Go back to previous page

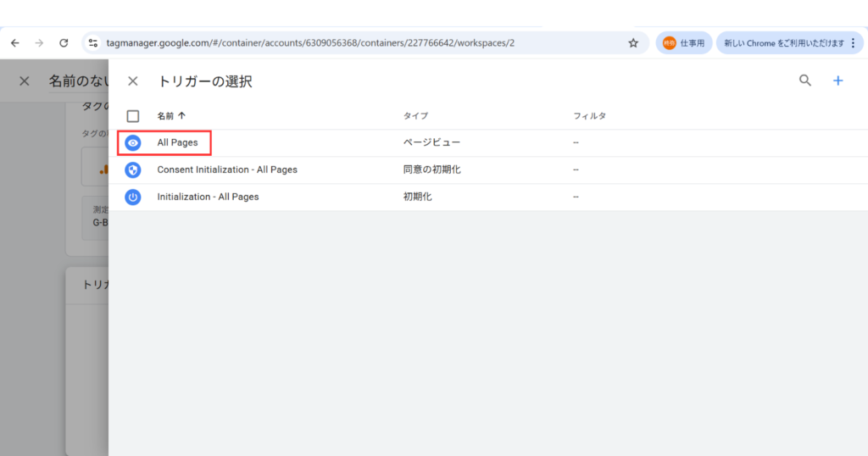[15, 43]
